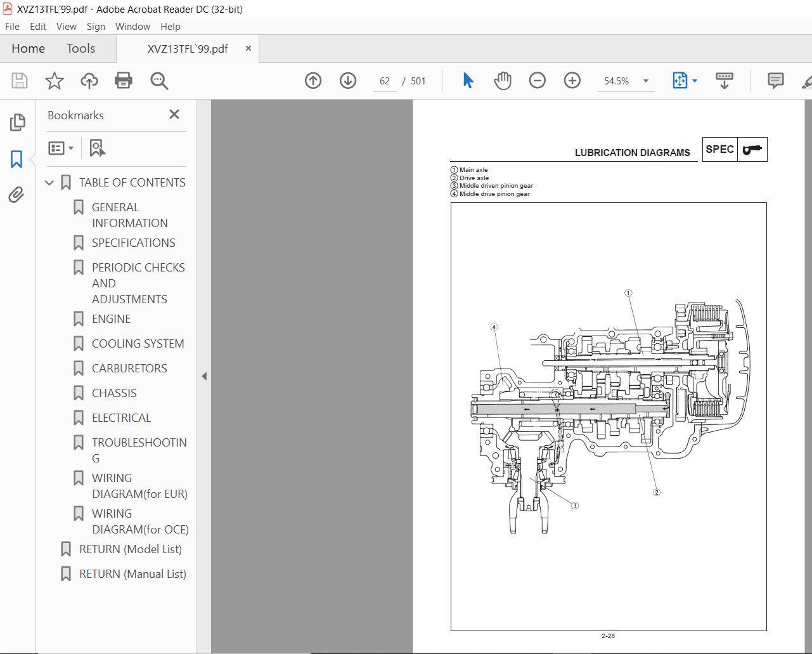Zoom in with plus icon
Screen dimensions: 812x654
(x=572, y=81)
